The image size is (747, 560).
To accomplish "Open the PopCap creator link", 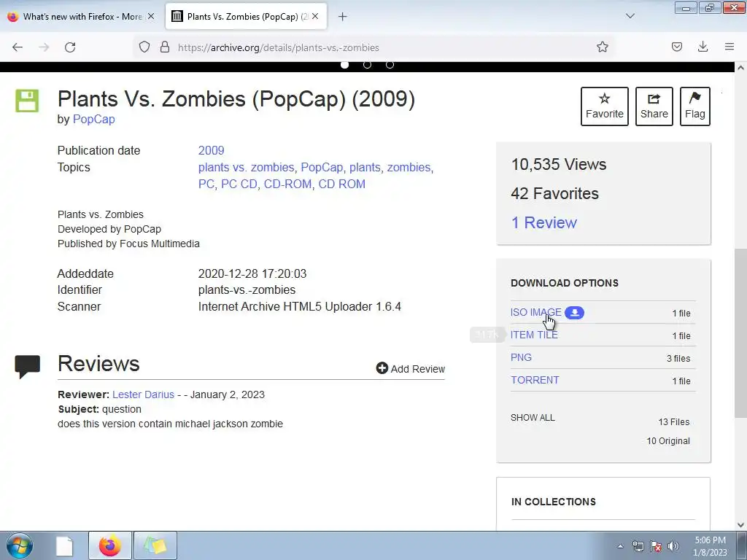I will point(94,119).
